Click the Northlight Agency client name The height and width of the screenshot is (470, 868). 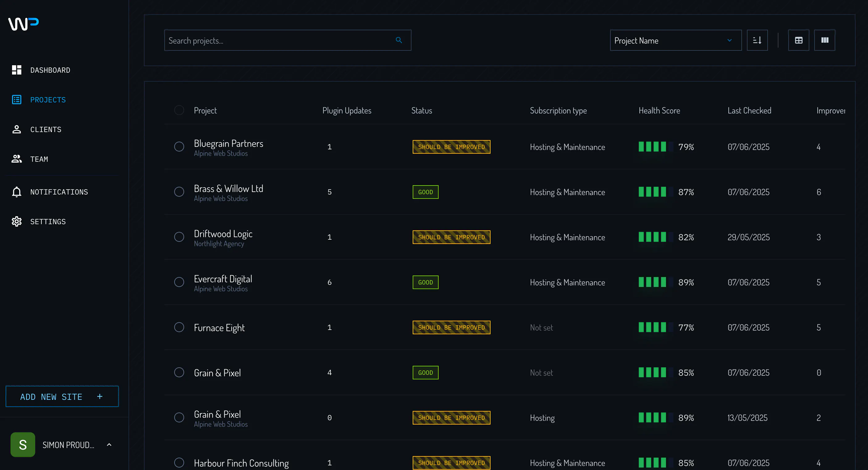[x=219, y=244]
